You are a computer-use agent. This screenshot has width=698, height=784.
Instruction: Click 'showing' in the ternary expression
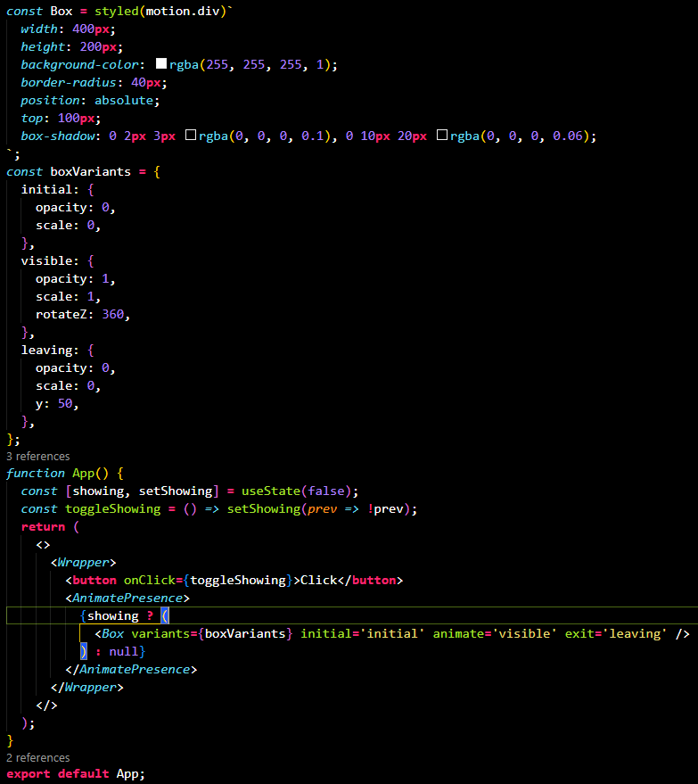click(113, 616)
